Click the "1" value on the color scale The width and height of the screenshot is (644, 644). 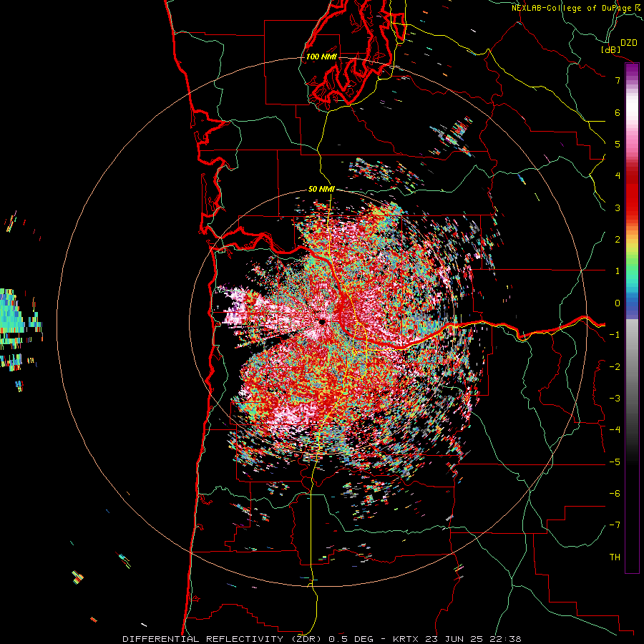pos(618,271)
